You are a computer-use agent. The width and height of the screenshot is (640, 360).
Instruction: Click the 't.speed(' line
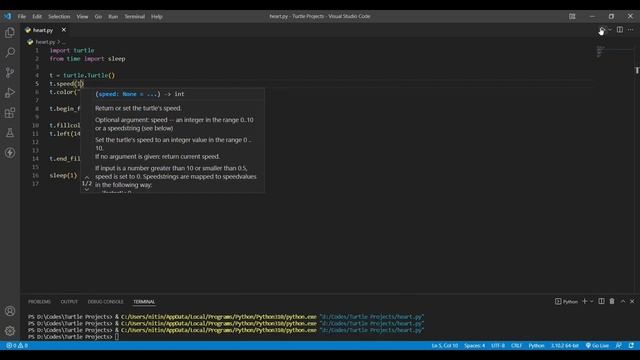66,84
